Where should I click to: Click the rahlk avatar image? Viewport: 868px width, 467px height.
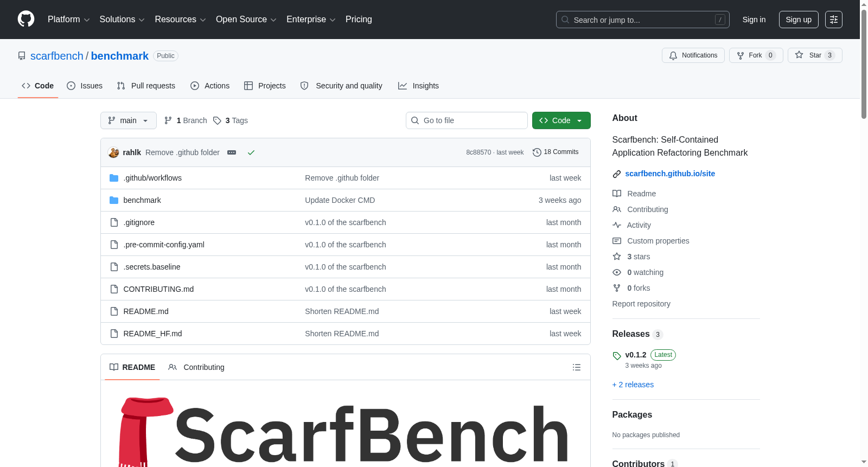[113, 152]
